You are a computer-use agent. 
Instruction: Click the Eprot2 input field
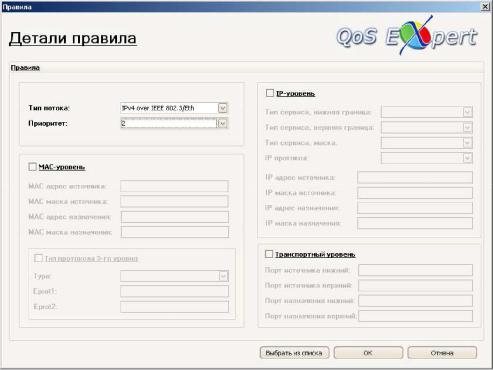[174, 307]
